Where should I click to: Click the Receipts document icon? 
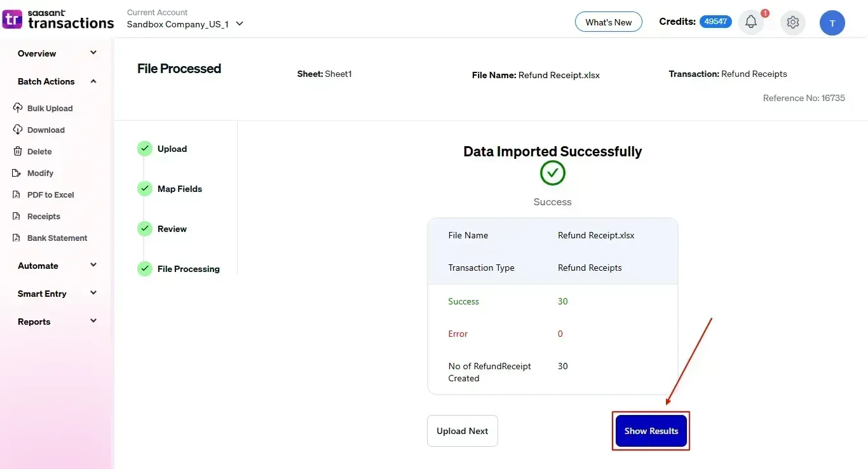point(18,216)
